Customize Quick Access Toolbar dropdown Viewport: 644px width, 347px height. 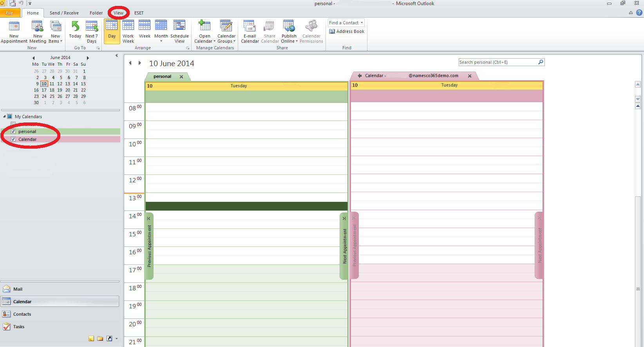point(30,4)
